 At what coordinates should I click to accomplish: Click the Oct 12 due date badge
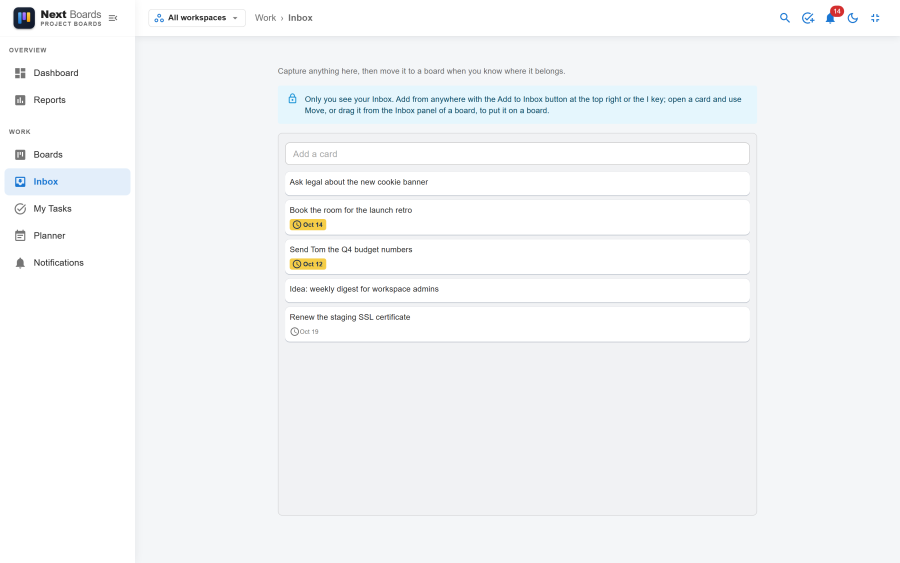tap(308, 264)
